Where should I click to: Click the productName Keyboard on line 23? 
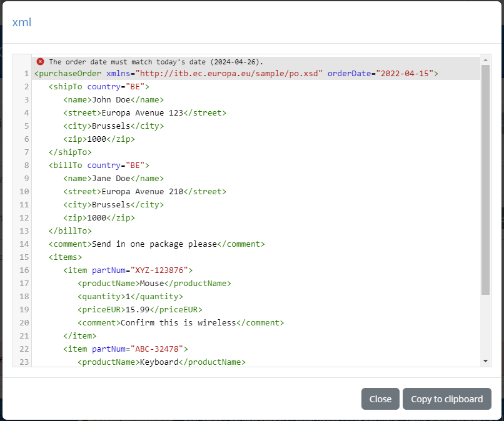159,362
